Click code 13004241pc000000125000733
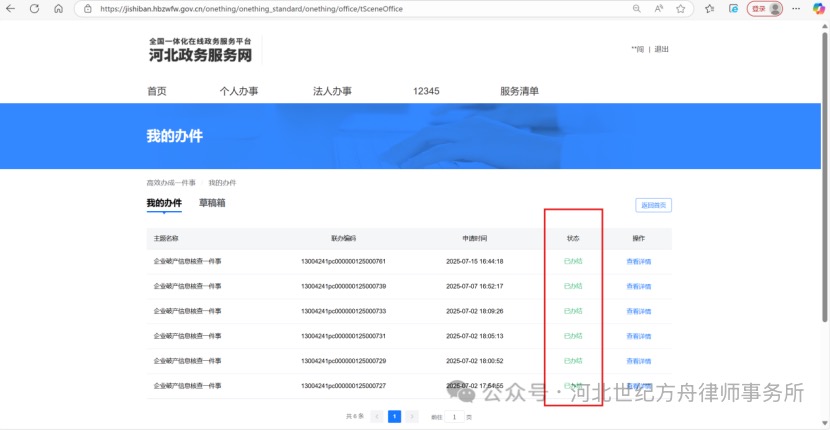 coord(343,311)
